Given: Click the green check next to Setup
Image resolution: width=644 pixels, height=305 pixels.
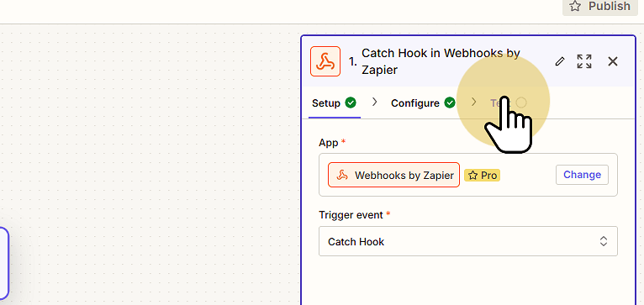Looking at the screenshot, I should [351, 103].
